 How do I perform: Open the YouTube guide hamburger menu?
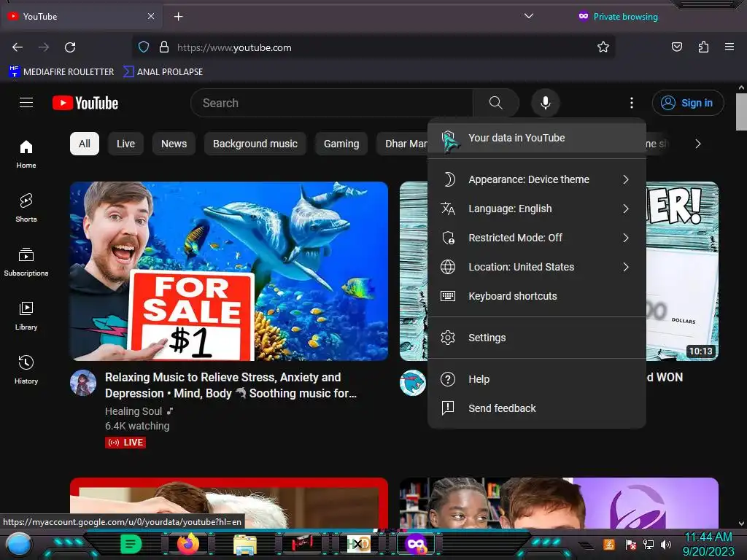[x=26, y=103]
